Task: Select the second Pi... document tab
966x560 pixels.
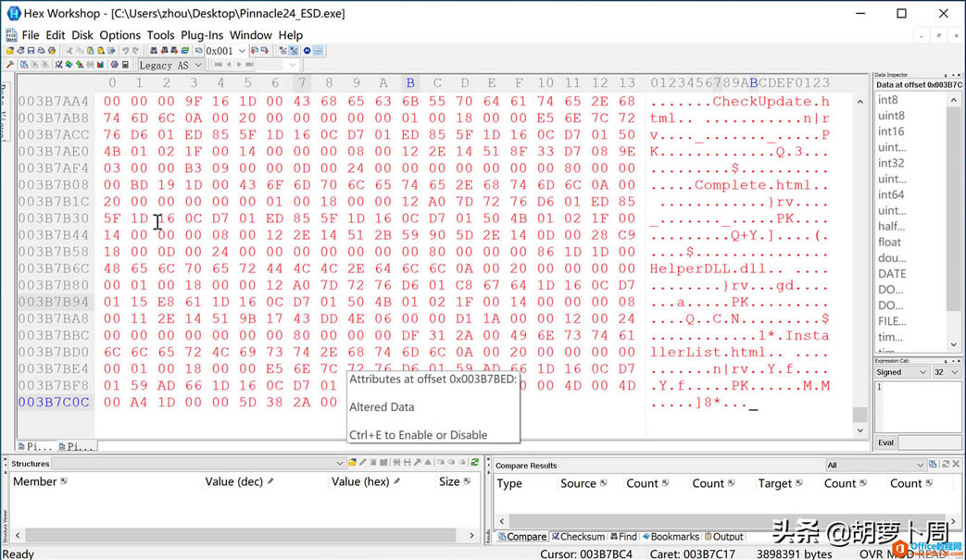Action: [x=76, y=447]
